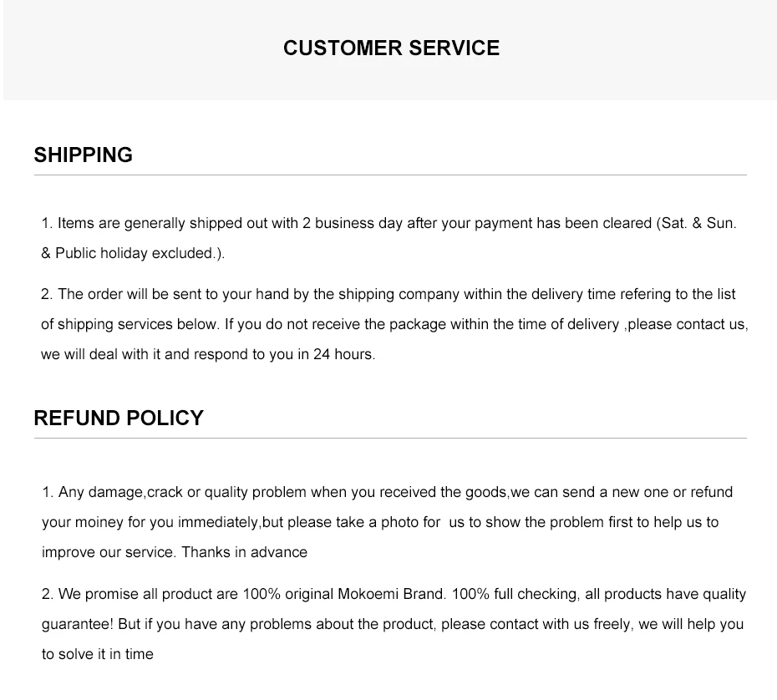Screen dimensions: 777x700
Task: Click the 'please contact us' phrase
Action: pyautogui.click(x=685, y=325)
